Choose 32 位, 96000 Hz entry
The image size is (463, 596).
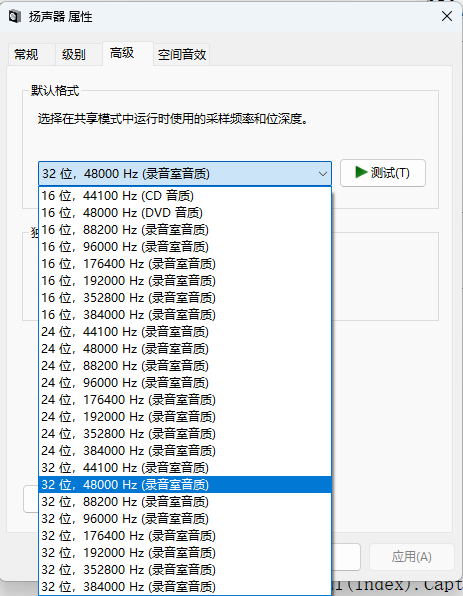pyautogui.click(x=185, y=519)
